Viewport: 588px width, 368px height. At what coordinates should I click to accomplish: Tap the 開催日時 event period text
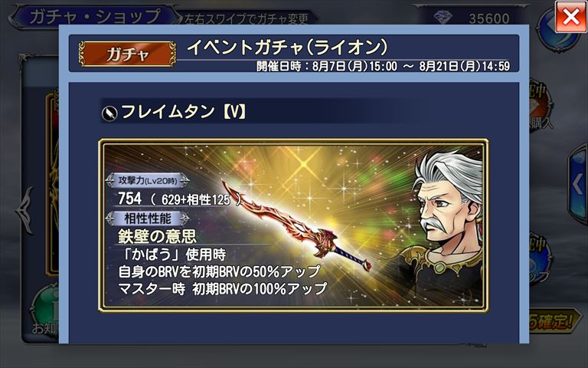point(383,67)
